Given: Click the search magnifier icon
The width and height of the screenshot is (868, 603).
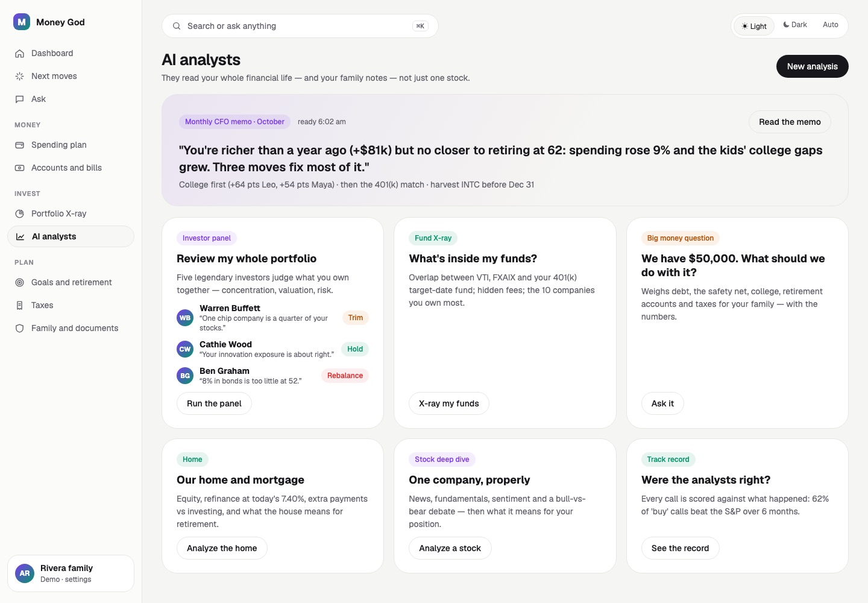Looking at the screenshot, I should coord(177,26).
